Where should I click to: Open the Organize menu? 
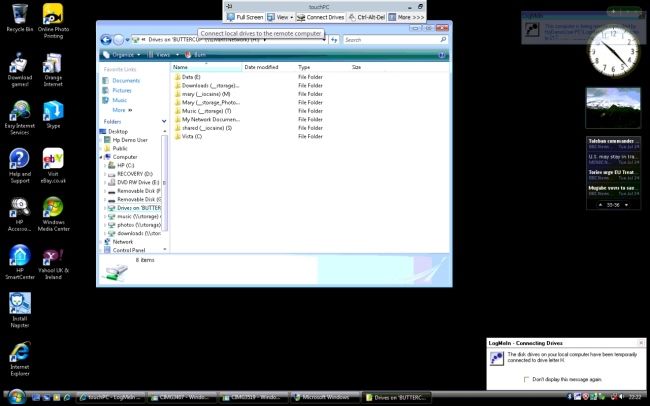pyautogui.click(x=122, y=55)
